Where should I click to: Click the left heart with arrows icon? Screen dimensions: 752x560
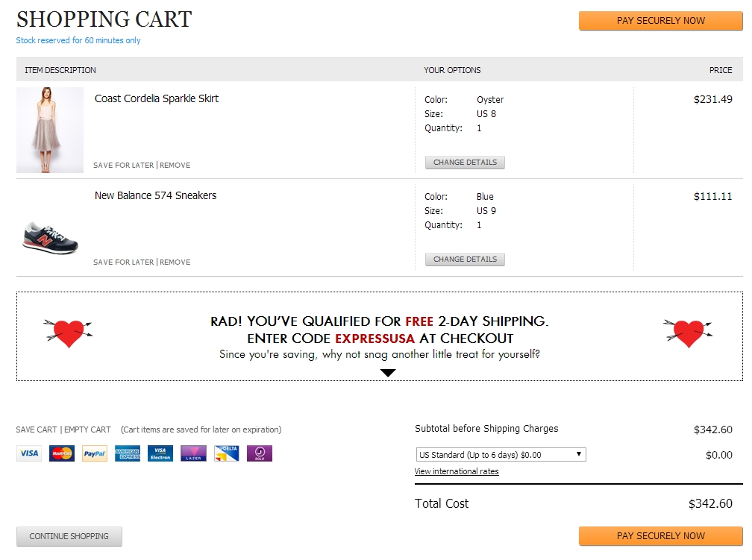click(69, 333)
